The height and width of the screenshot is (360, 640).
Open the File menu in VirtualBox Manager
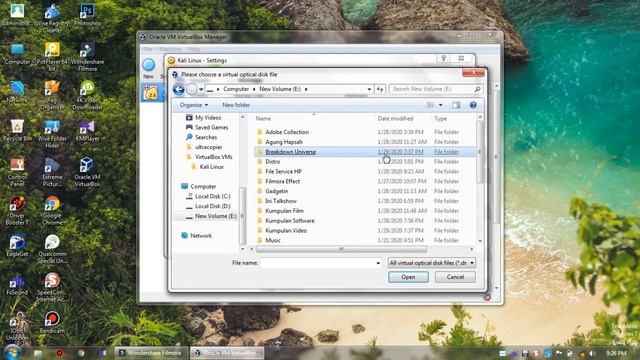(147, 49)
